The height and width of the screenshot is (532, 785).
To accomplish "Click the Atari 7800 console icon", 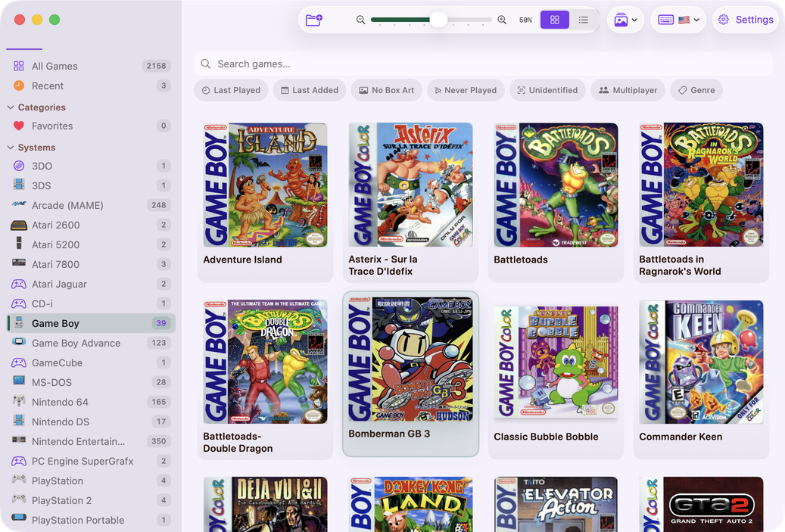I will [18, 263].
